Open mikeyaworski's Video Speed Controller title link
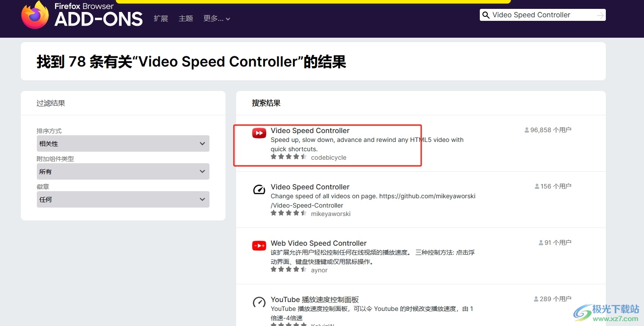The height and width of the screenshot is (326, 644). click(x=310, y=187)
